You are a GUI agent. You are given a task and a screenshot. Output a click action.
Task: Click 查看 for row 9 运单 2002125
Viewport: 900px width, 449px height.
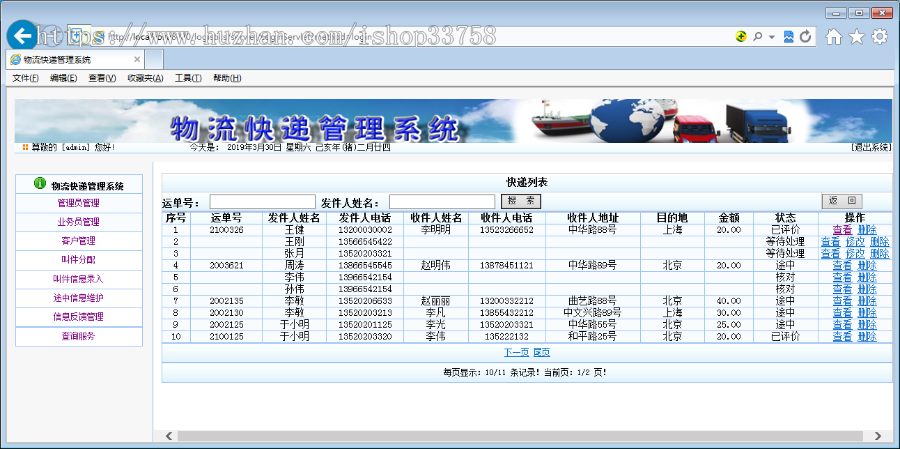(843, 324)
